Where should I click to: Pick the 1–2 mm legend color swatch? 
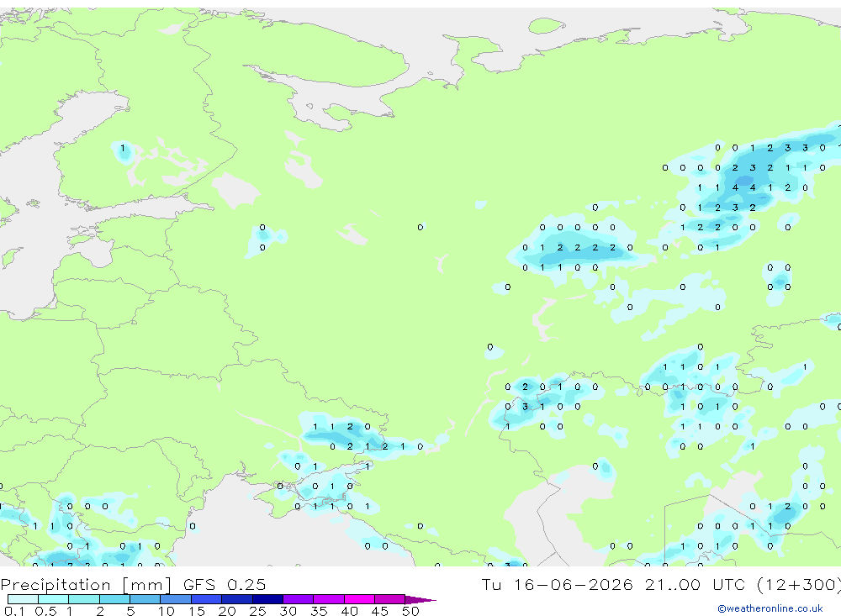pyautogui.click(x=84, y=599)
